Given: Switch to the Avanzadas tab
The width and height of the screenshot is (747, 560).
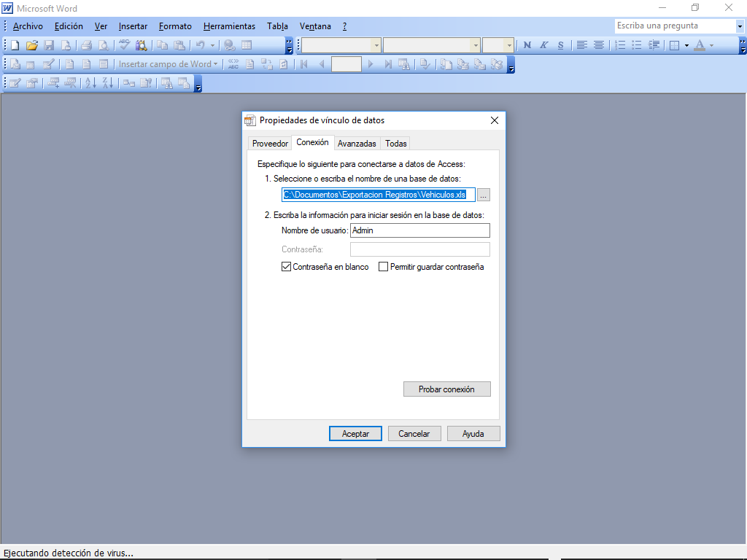Looking at the screenshot, I should click(357, 144).
